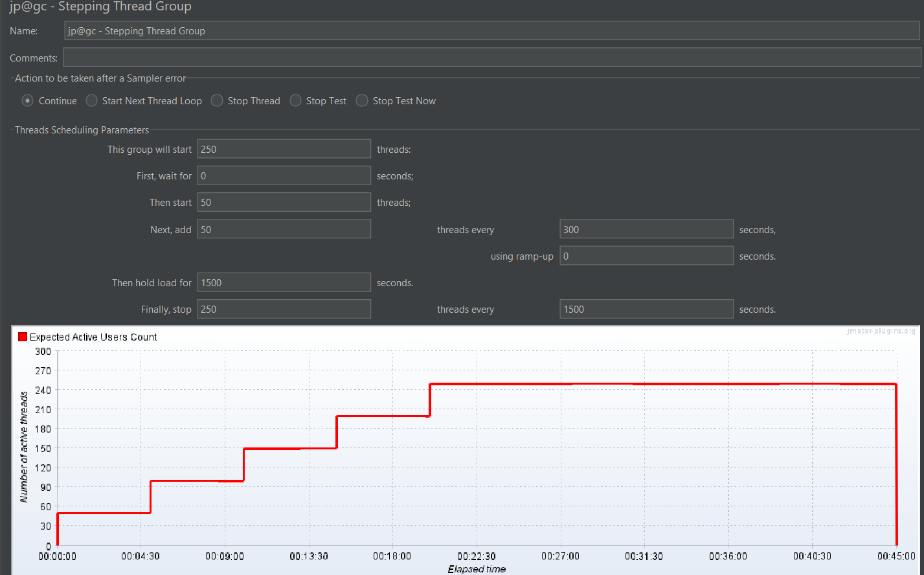
Task: Click the stop "threads every 1500" field
Action: (x=646, y=309)
